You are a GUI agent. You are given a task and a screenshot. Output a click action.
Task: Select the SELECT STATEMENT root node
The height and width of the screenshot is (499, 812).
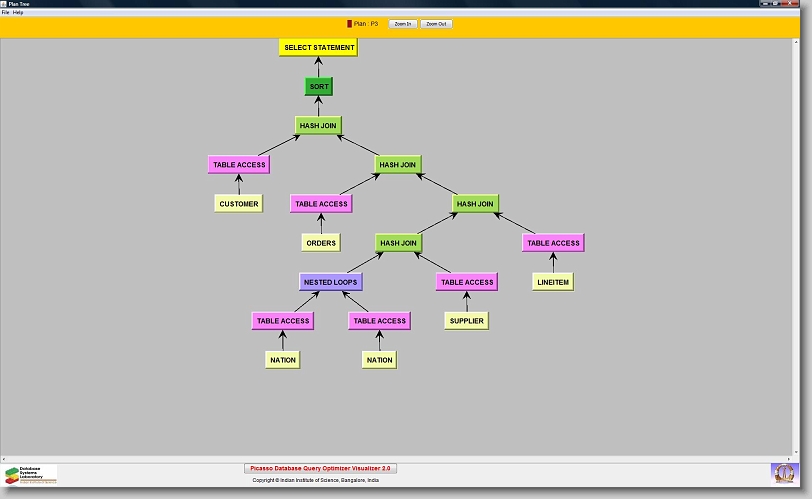tap(318, 47)
